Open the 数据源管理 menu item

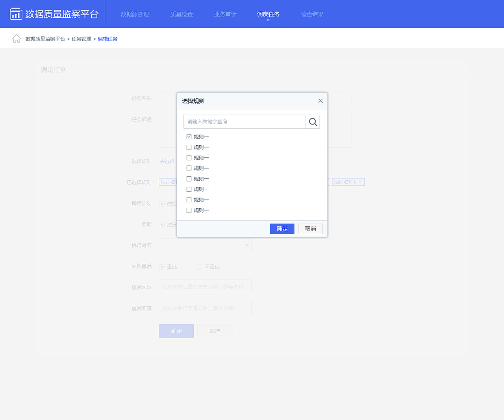pos(135,14)
